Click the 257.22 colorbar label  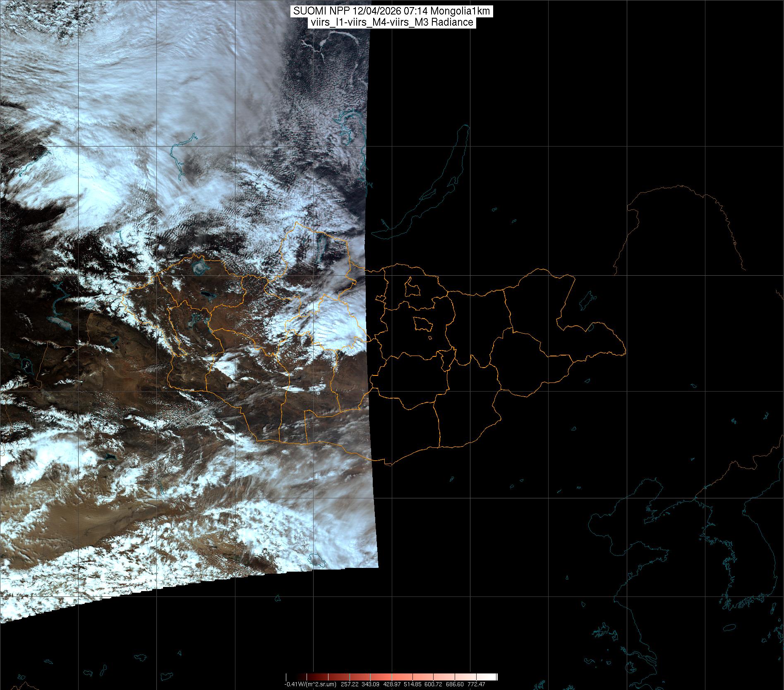(x=348, y=684)
